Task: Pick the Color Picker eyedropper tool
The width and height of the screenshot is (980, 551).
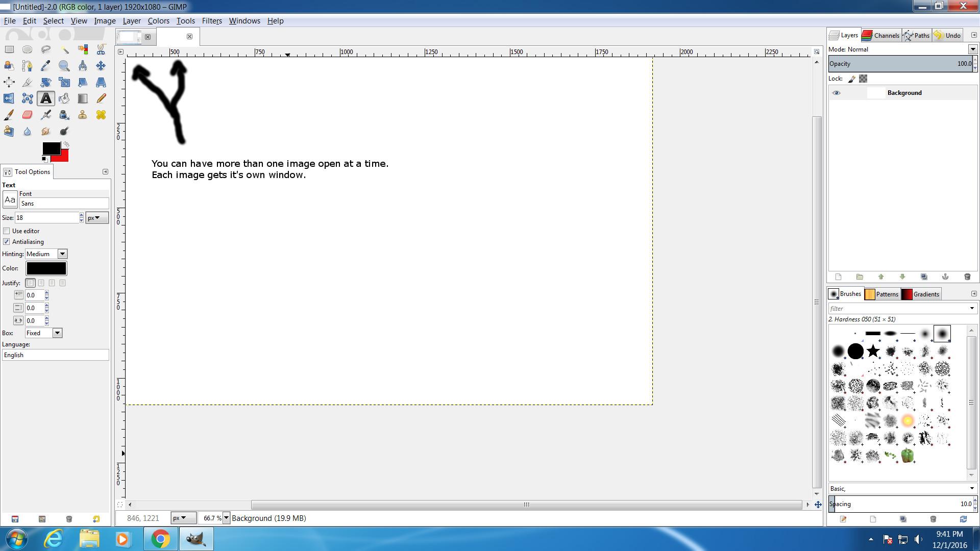Action: [46, 66]
